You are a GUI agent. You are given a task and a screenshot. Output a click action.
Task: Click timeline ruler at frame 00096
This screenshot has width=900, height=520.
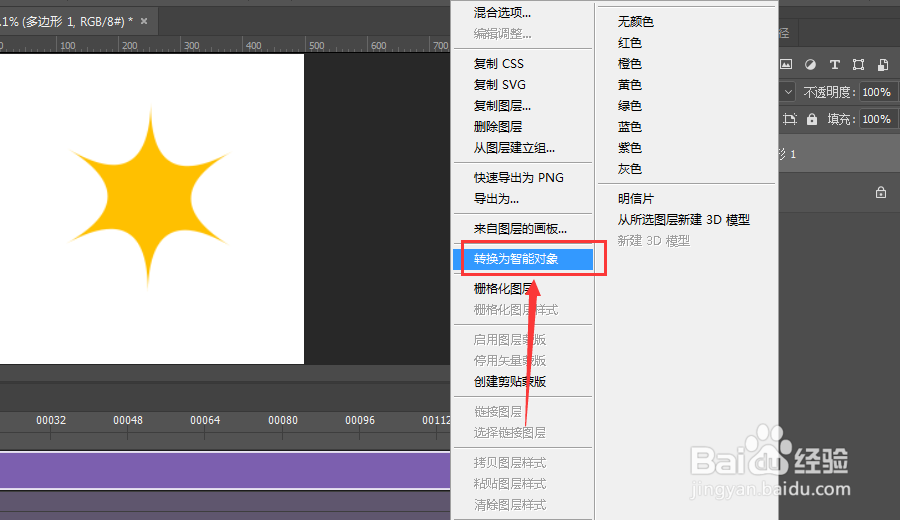tap(360, 420)
